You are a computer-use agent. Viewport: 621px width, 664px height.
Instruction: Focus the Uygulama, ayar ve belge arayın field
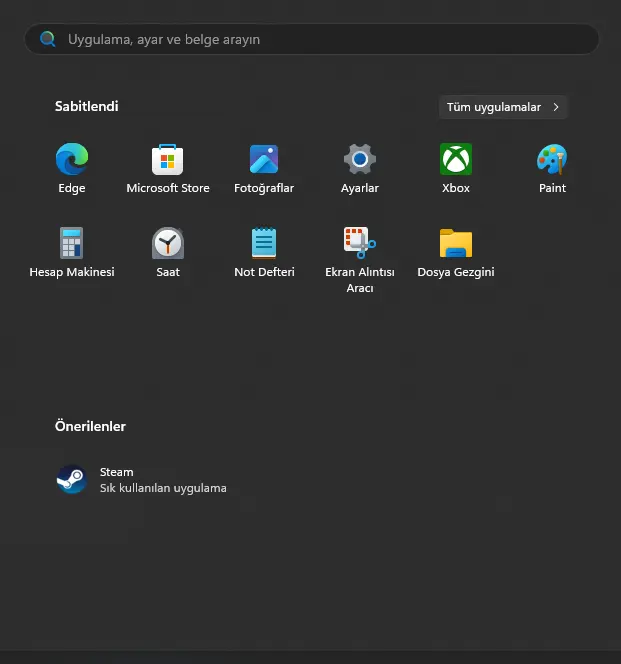coord(312,39)
